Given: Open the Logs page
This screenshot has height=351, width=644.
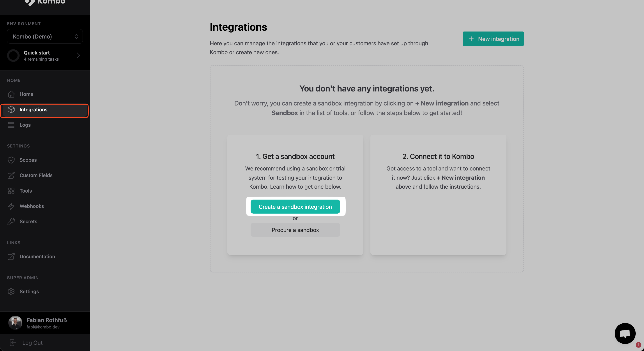Looking at the screenshot, I should pyautogui.click(x=45, y=125).
